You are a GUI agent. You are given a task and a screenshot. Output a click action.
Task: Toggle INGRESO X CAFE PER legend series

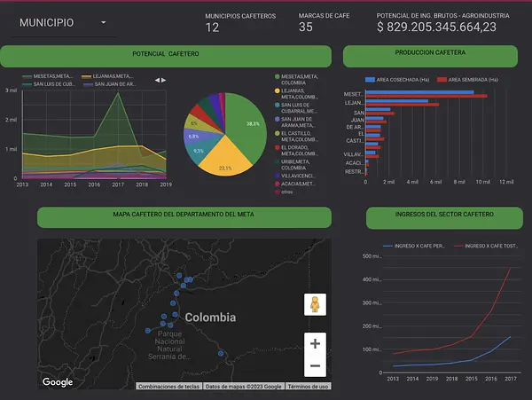pos(419,246)
